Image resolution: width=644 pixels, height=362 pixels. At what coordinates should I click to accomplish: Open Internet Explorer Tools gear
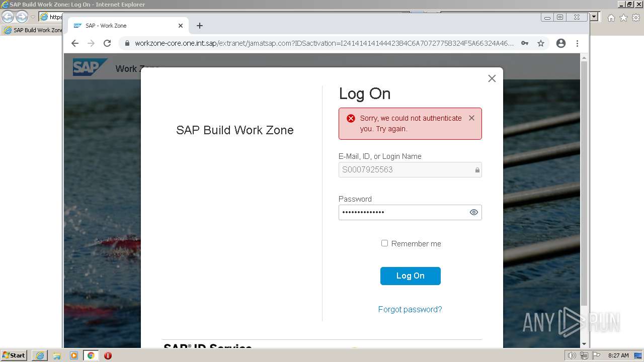coord(635,18)
